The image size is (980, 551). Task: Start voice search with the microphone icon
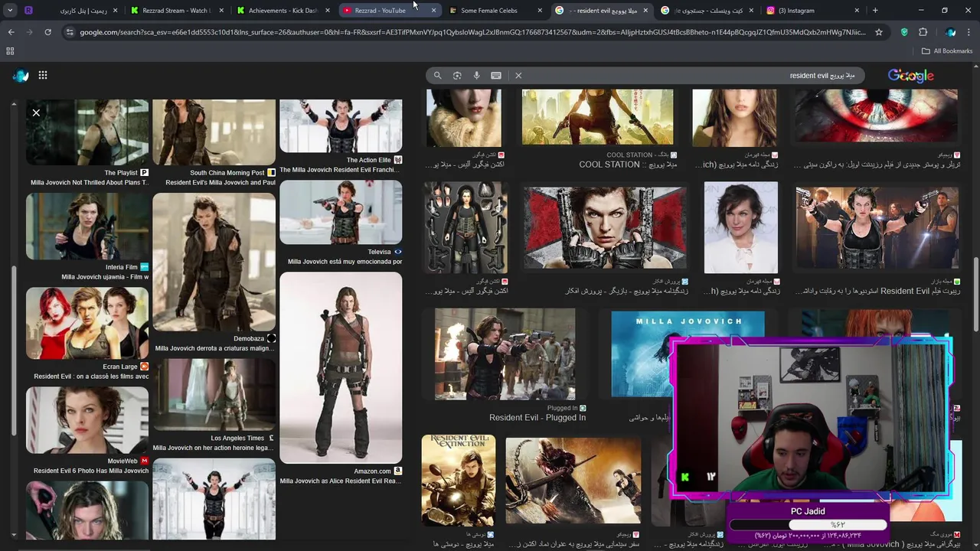click(476, 76)
